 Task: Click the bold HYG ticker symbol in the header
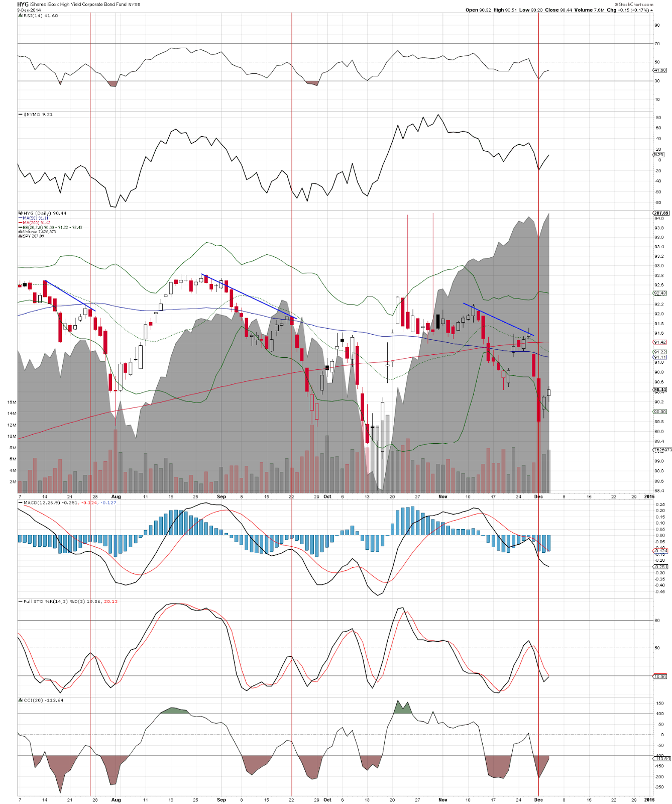[x=23, y=5]
